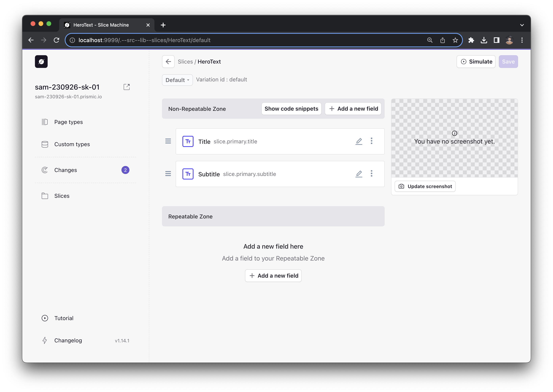Edit the Subtitle field with pencil icon
The width and height of the screenshot is (553, 392).
[359, 174]
